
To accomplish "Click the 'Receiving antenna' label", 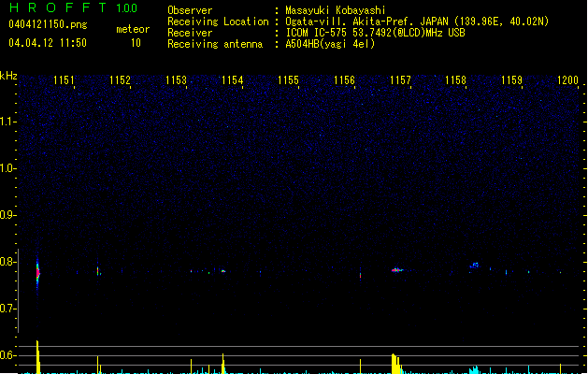I will click(215, 44).
